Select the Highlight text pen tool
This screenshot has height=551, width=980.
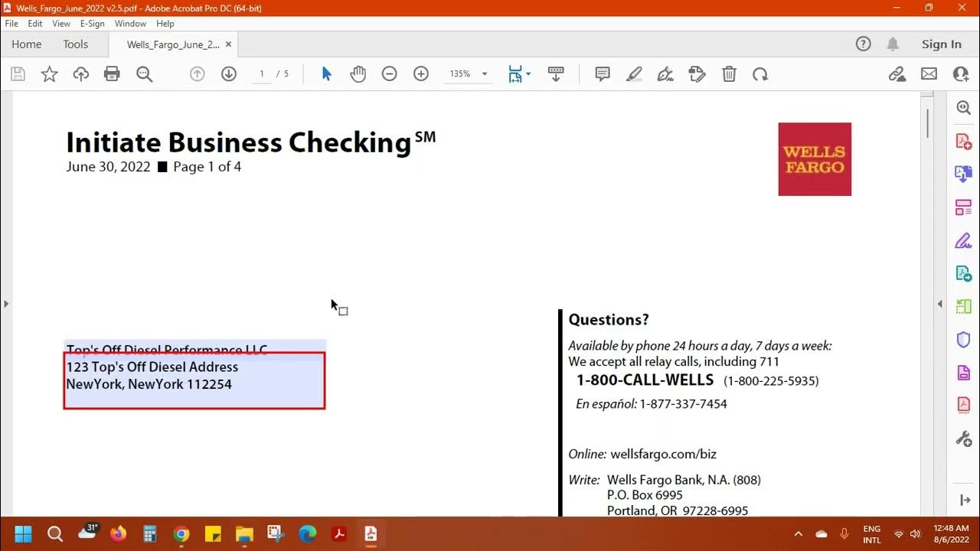(634, 74)
